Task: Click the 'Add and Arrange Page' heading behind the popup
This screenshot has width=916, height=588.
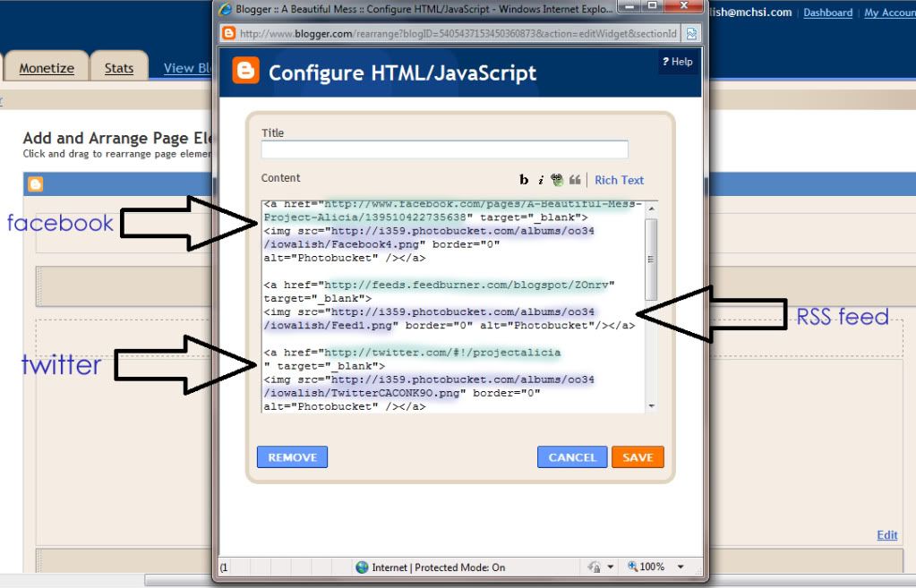Action: (x=117, y=139)
